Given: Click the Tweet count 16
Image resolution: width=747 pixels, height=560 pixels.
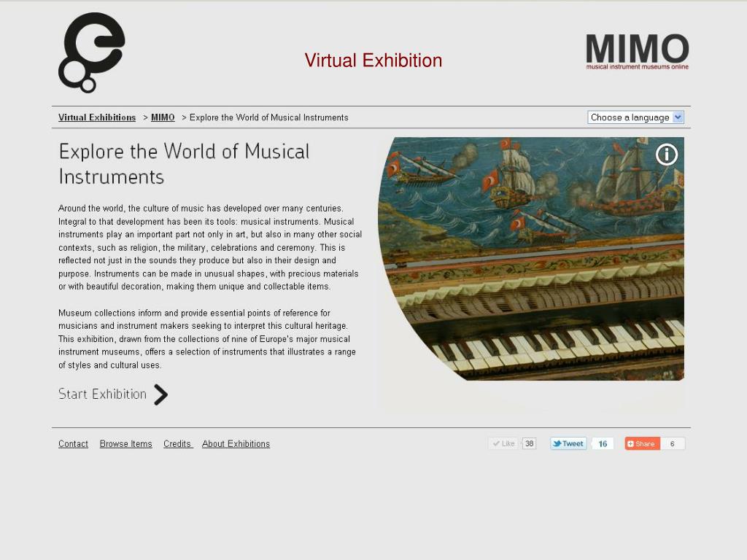Looking at the screenshot, I should click(603, 443).
